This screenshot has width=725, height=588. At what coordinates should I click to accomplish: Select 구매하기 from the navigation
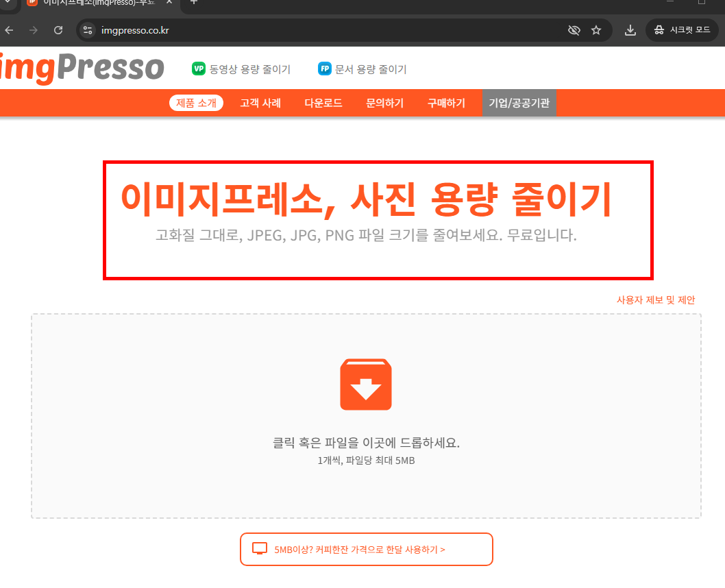point(445,102)
